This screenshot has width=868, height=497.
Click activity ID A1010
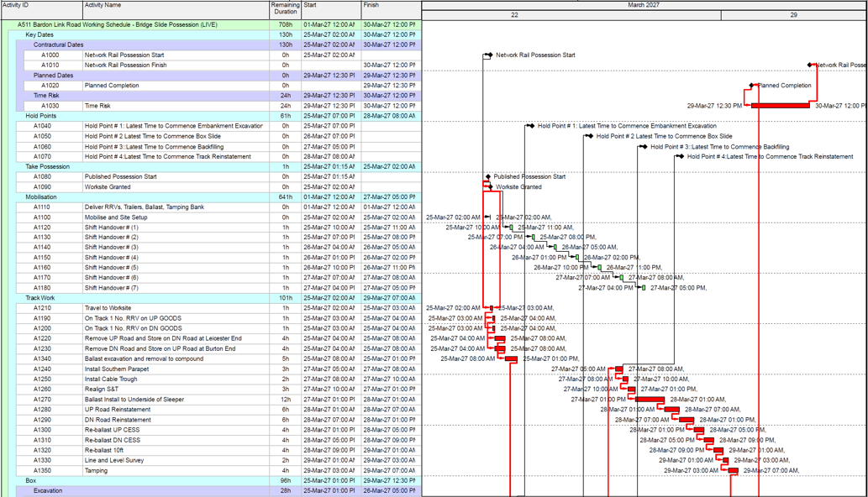[50, 65]
